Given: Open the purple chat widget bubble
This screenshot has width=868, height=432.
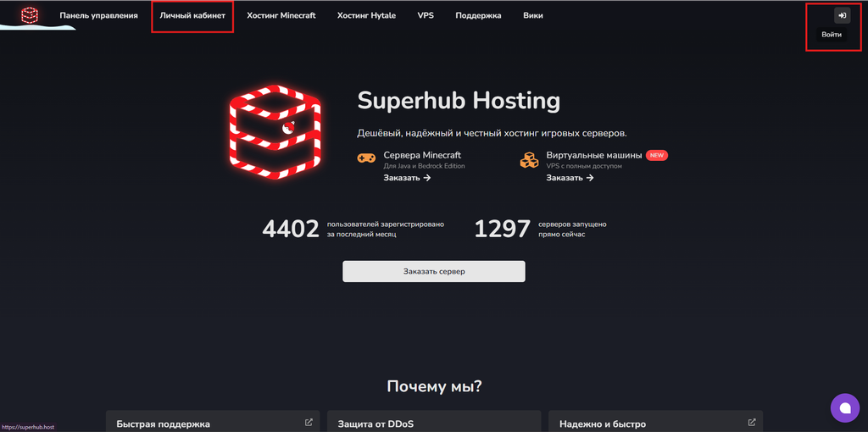Looking at the screenshot, I should click(x=844, y=407).
